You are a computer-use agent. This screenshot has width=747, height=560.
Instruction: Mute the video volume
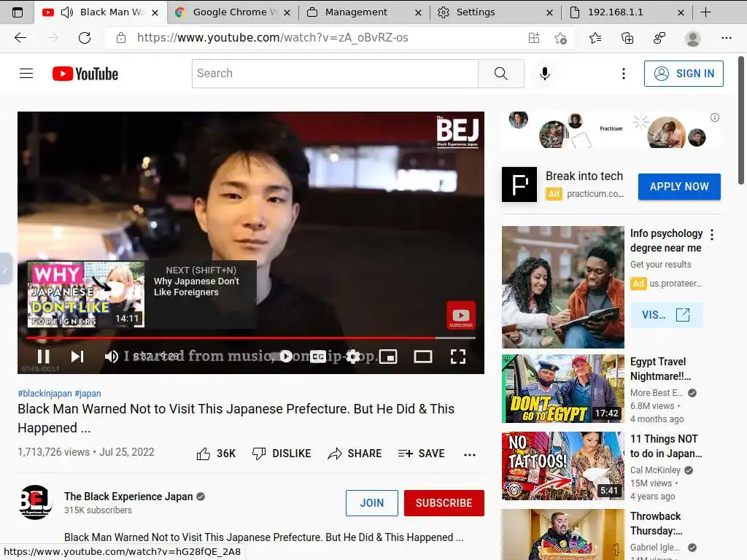[112, 356]
